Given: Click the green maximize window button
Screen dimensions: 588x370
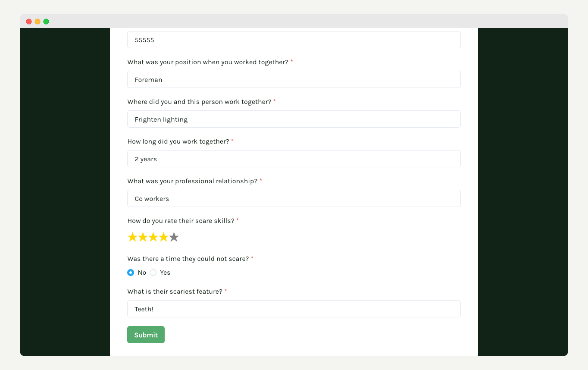Looking at the screenshot, I should pyautogui.click(x=46, y=22).
